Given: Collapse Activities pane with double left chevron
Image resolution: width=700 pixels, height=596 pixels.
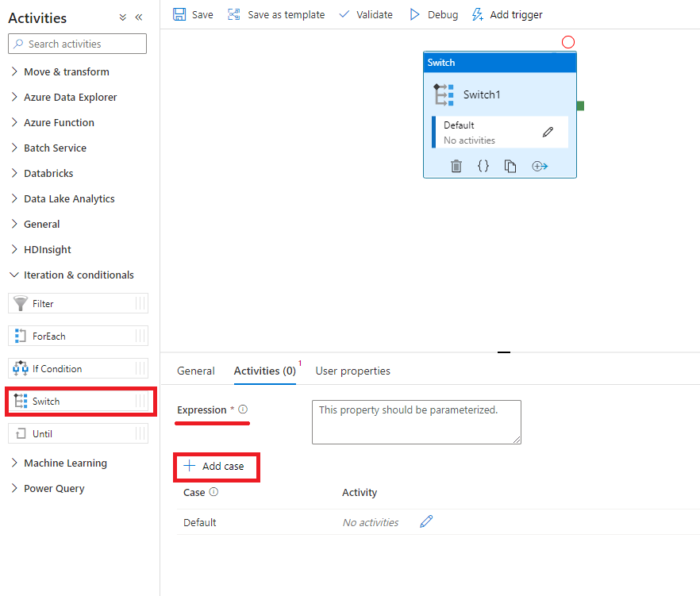Looking at the screenshot, I should point(139,17).
